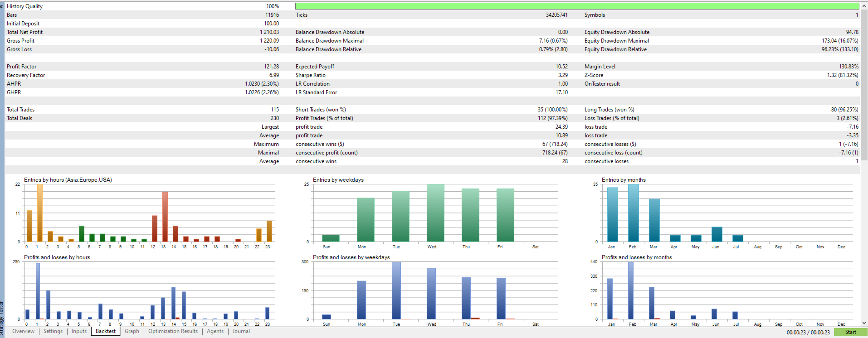Click Balance Drawdown Maximal value 7.16 (0.67%)
868x338 pixels.
click(x=553, y=41)
